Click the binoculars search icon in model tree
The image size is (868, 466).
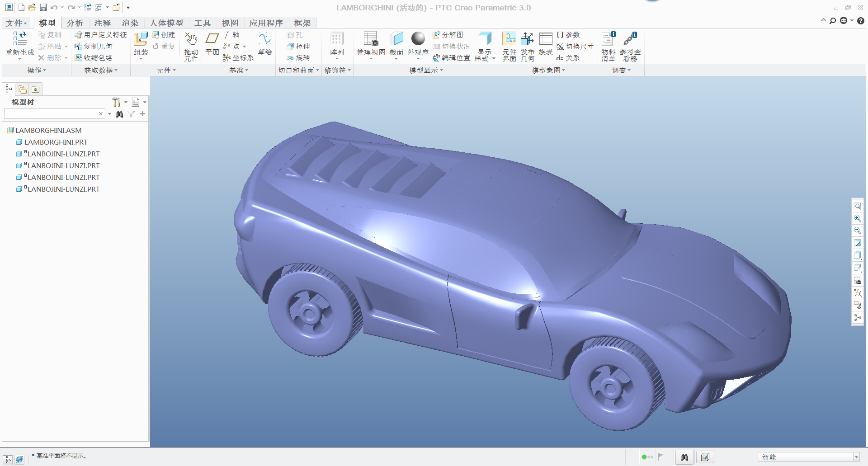(x=119, y=114)
